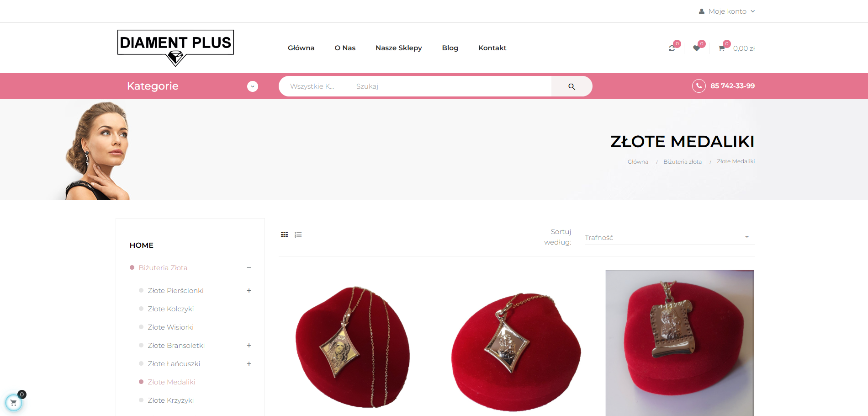
Task: Click the compare refresh icon in header
Action: (672, 48)
